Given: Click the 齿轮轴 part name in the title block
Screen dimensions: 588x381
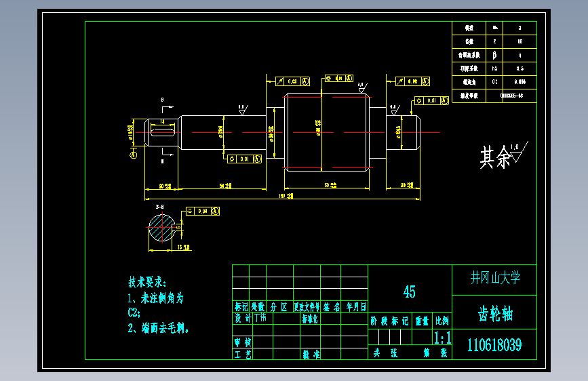Looking at the screenshot, I should 495,313.
